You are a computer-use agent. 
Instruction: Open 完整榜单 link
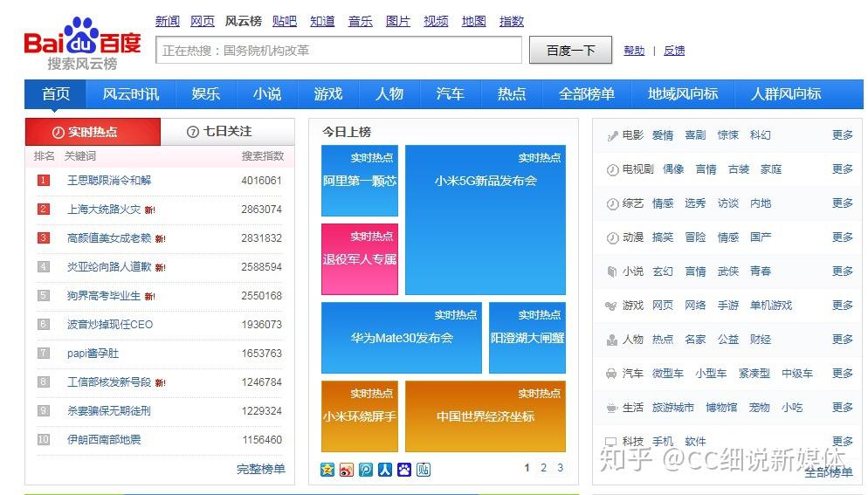pos(261,469)
